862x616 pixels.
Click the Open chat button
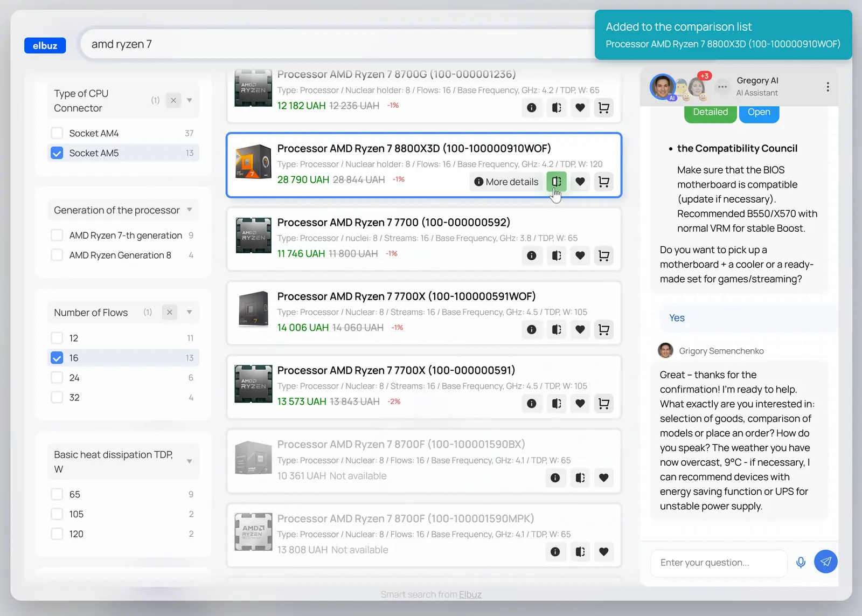click(x=759, y=113)
